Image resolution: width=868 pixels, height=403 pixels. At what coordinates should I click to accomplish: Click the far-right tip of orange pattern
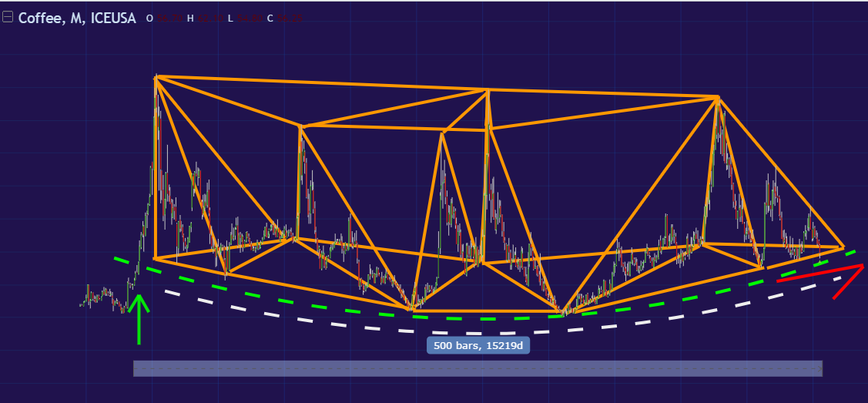click(843, 247)
